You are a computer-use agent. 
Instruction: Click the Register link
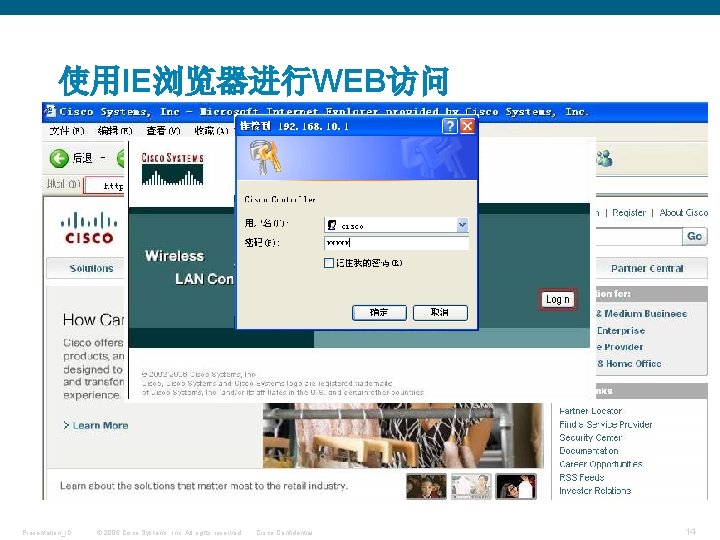pyautogui.click(x=629, y=213)
